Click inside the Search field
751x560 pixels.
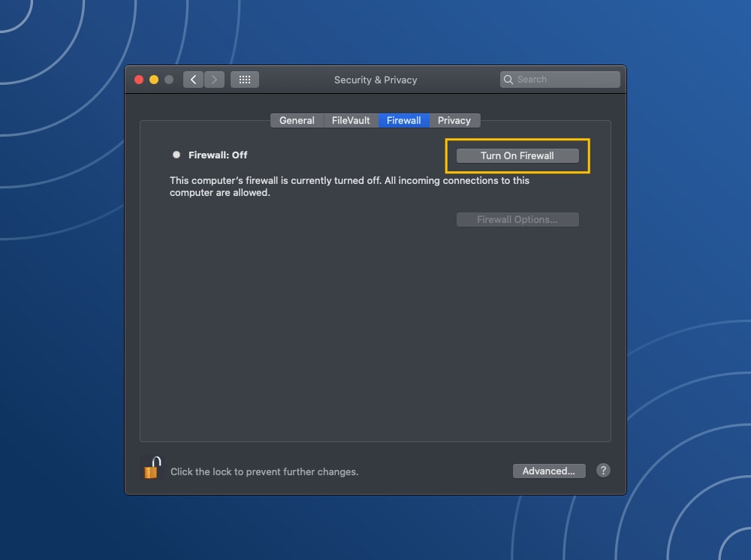tap(560, 80)
